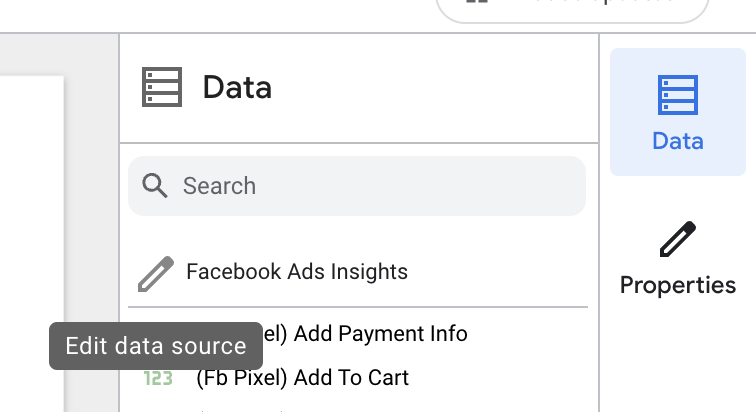This screenshot has height=412, width=756.
Task: Click the magnifier icon in Search box
Action: (x=155, y=186)
